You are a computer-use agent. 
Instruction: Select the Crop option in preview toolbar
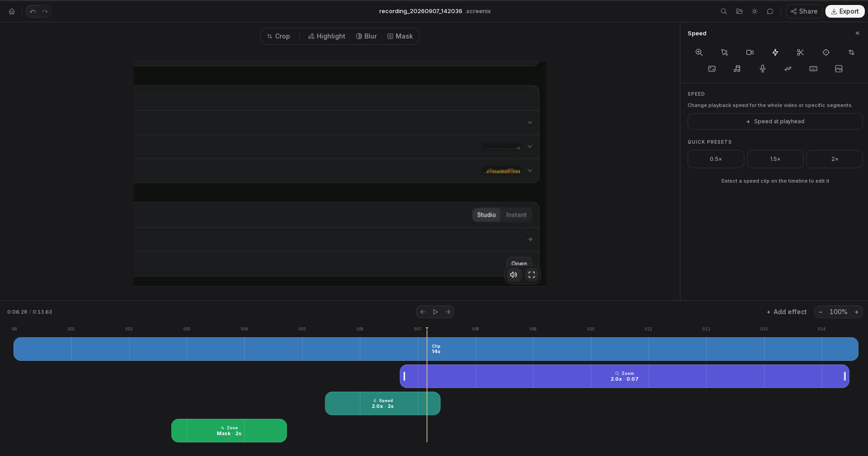278,36
